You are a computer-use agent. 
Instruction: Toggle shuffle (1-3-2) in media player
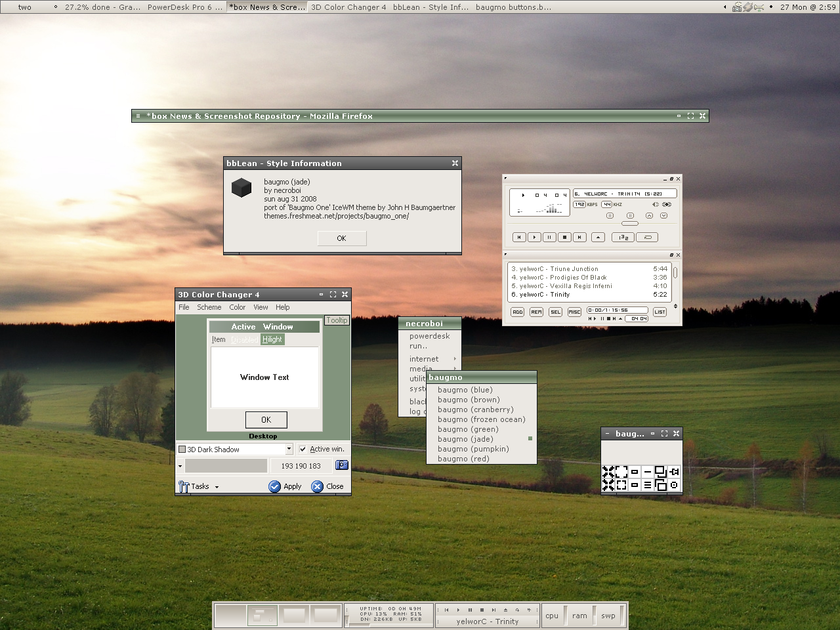pos(623,238)
